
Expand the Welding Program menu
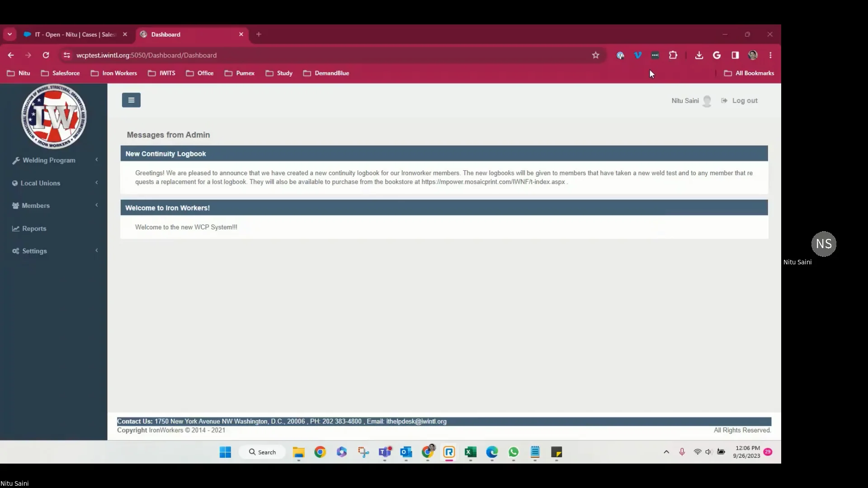49,160
